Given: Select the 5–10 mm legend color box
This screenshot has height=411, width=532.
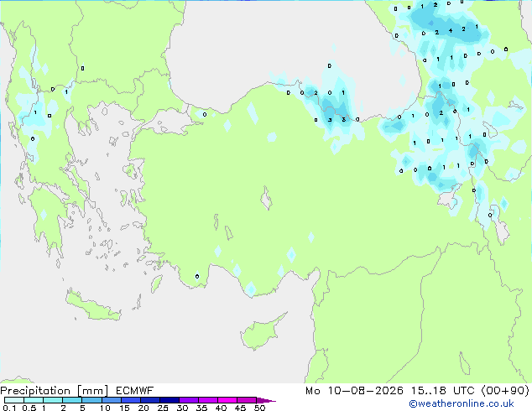Looking at the screenshot, I should (91, 400).
